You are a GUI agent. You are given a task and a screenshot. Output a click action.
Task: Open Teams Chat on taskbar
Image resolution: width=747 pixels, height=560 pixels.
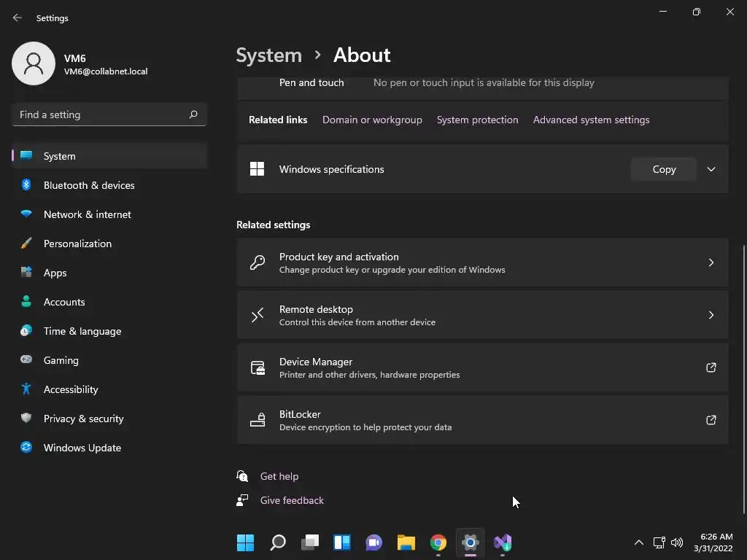(374, 542)
